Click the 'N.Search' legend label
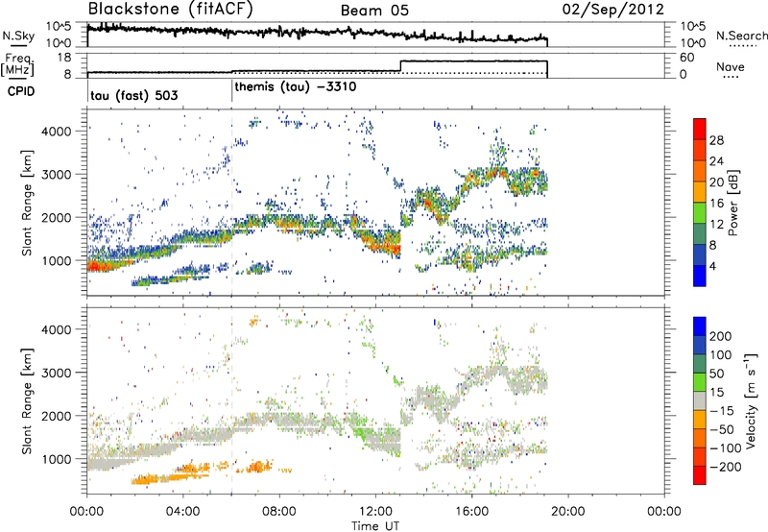Screen dimensions: 768x532 [741, 36]
